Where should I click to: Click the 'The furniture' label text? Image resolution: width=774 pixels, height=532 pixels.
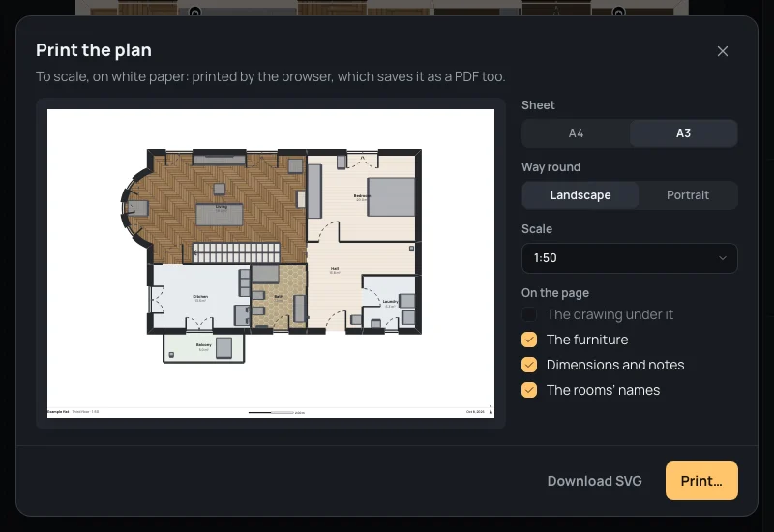click(587, 340)
